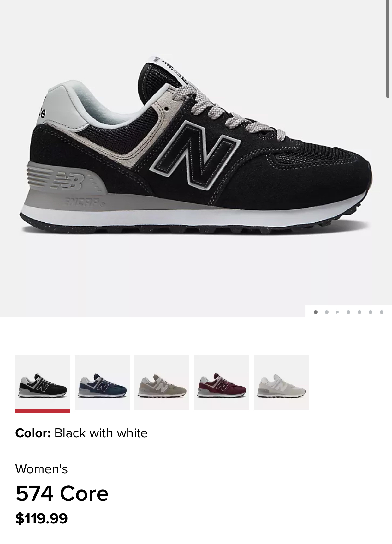Choose the grey shoe colorway

(162, 382)
